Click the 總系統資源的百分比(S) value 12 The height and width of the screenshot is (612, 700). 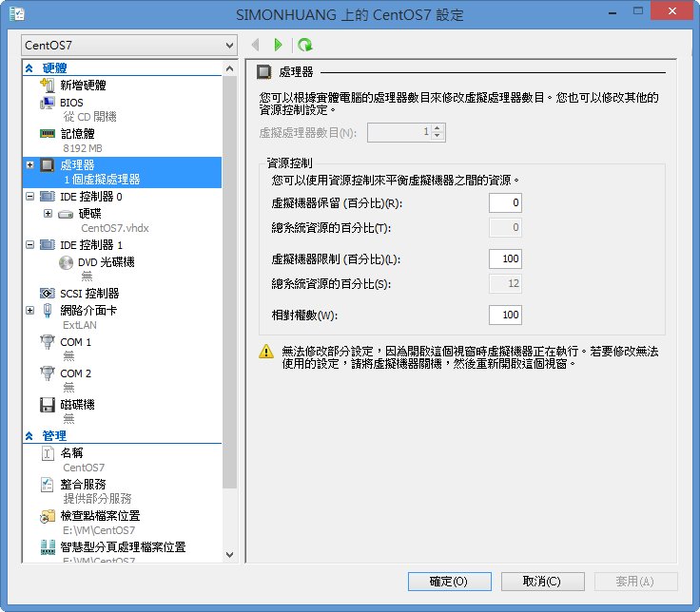point(505,284)
